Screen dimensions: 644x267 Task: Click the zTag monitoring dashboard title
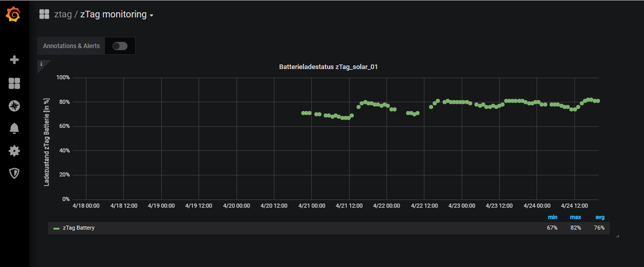(113, 14)
